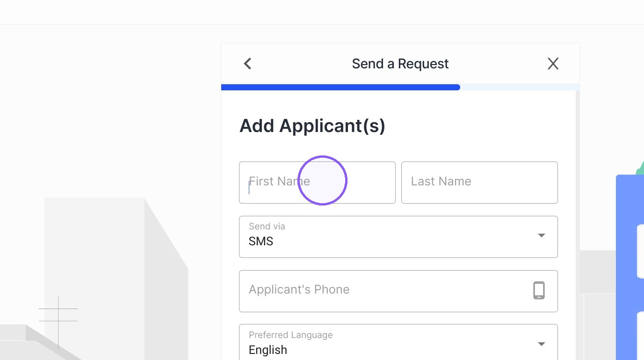Click the lower white card in blue panel

640,336
